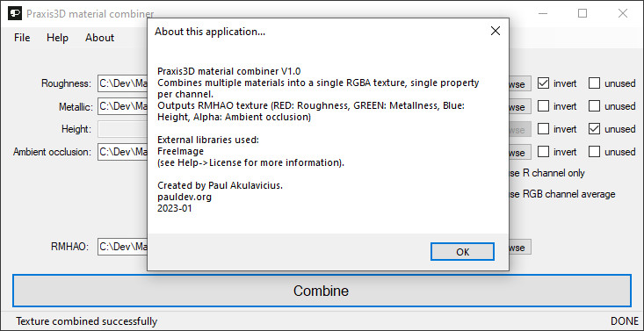Click the Metallic row Browse button
Screen dimensions: 644x331
pyautogui.click(x=520, y=107)
